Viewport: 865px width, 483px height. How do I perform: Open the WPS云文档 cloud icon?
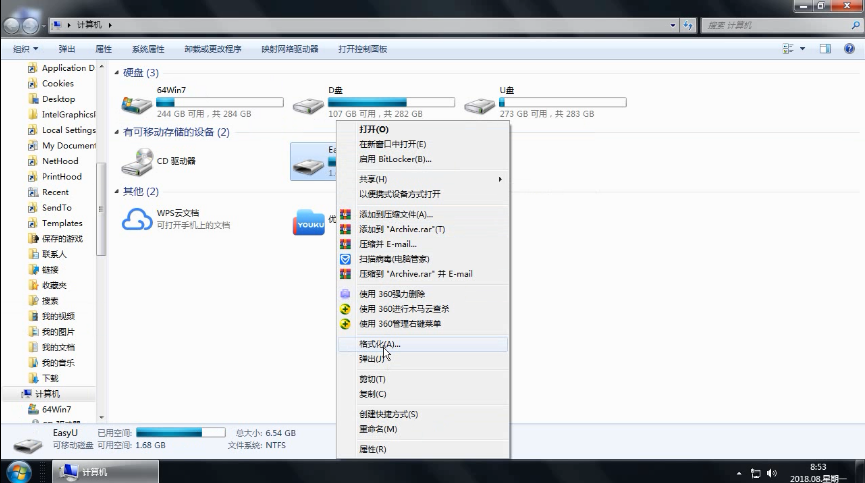coord(137,219)
